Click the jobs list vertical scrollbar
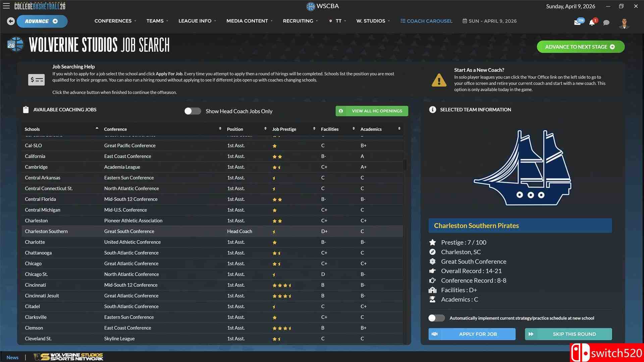Screen dimensions: 644x362 point(405,164)
